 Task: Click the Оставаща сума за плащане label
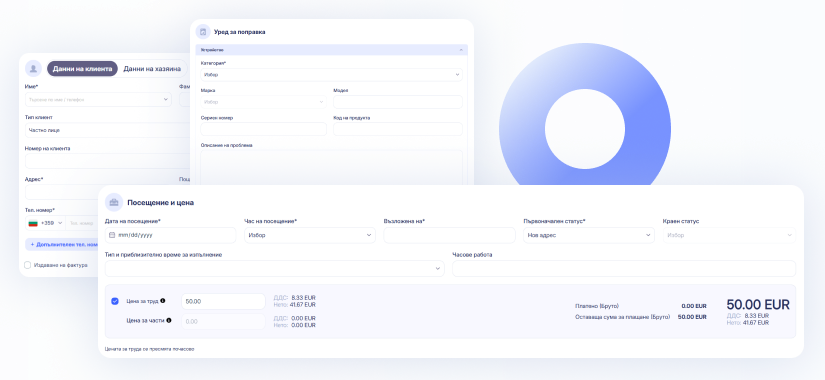622,317
